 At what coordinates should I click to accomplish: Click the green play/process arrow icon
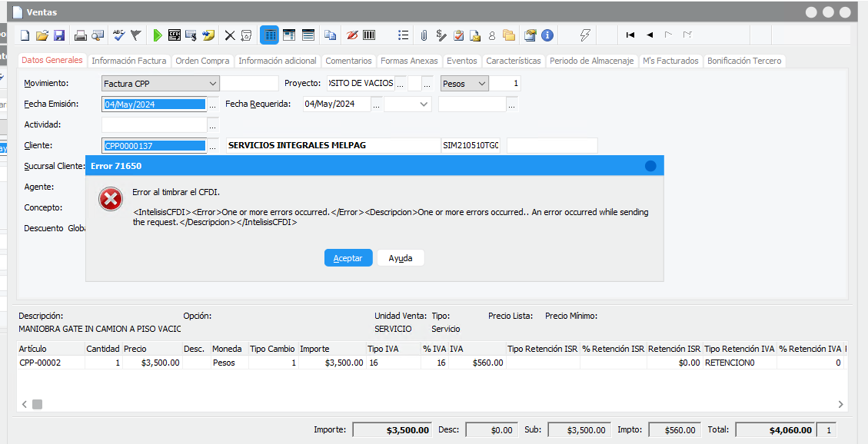click(158, 35)
